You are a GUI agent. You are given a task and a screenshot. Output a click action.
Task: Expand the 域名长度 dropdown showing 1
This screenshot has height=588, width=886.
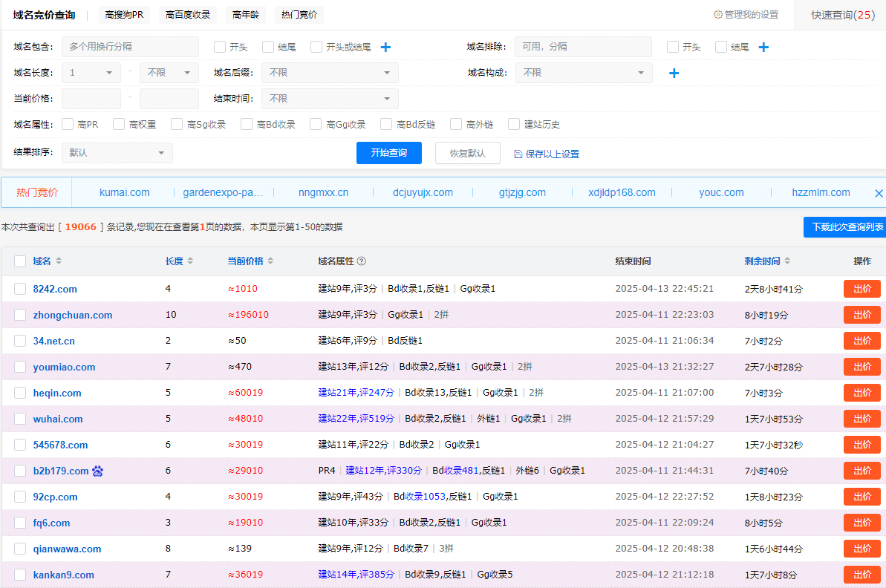coord(91,73)
